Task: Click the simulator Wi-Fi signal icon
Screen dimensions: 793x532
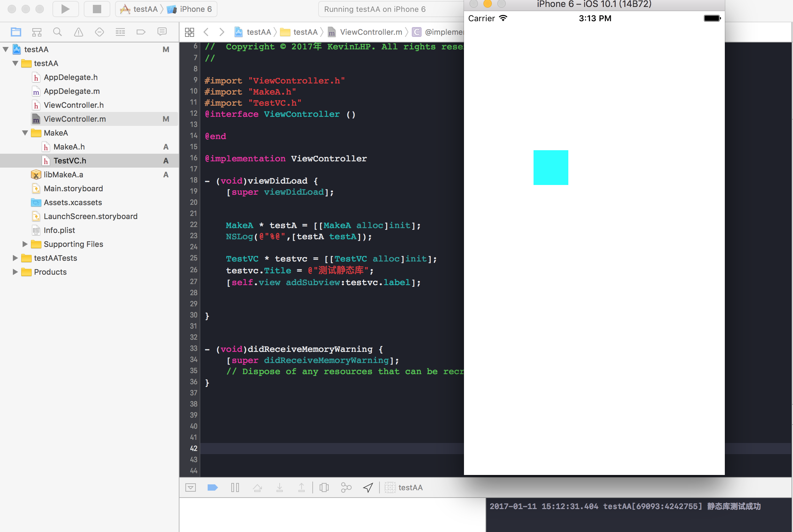Action: [x=503, y=18]
